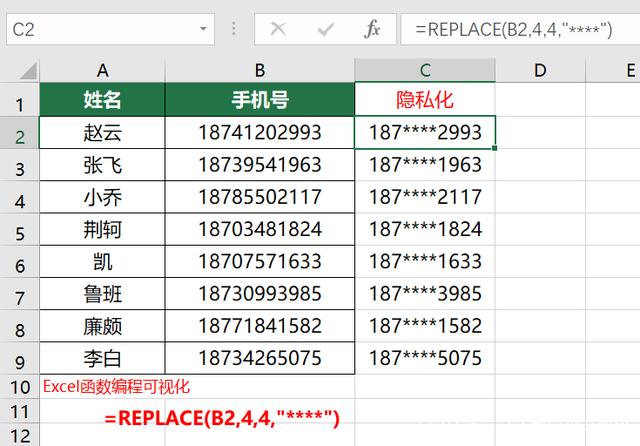The width and height of the screenshot is (640, 446).
Task: Click the Cancel (X) formula bar icon
Action: (278, 29)
